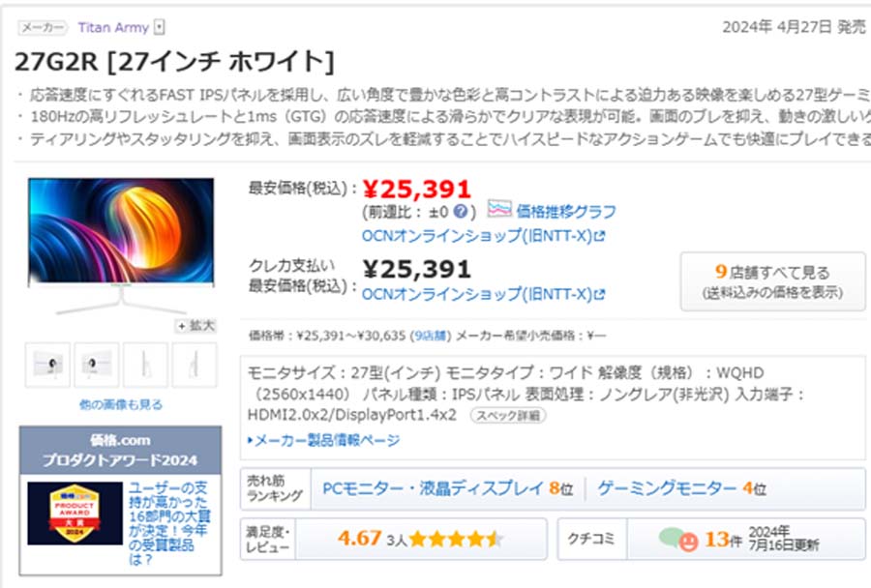This screenshot has height=588, width=871.
Task: Open the スペック詳細 button
Action: tap(508, 415)
